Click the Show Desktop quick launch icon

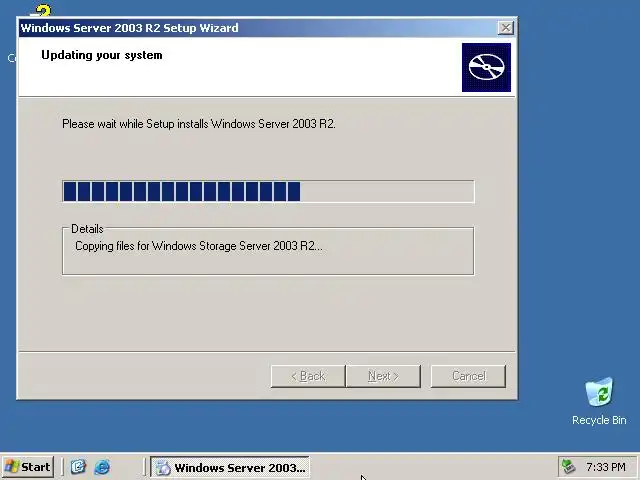(78, 467)
